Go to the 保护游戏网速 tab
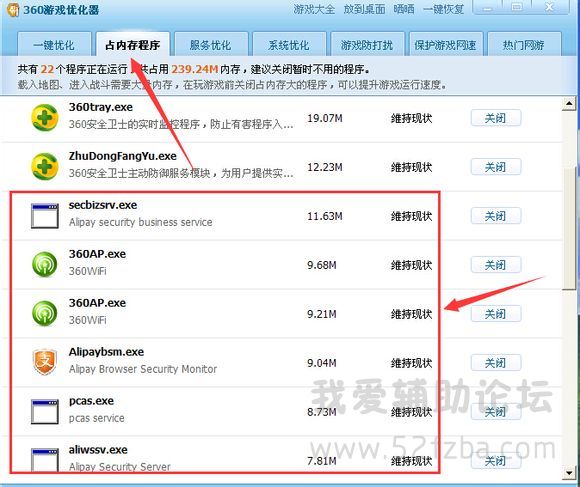Viewport: 580px width, 487px height. coord(445,44)
